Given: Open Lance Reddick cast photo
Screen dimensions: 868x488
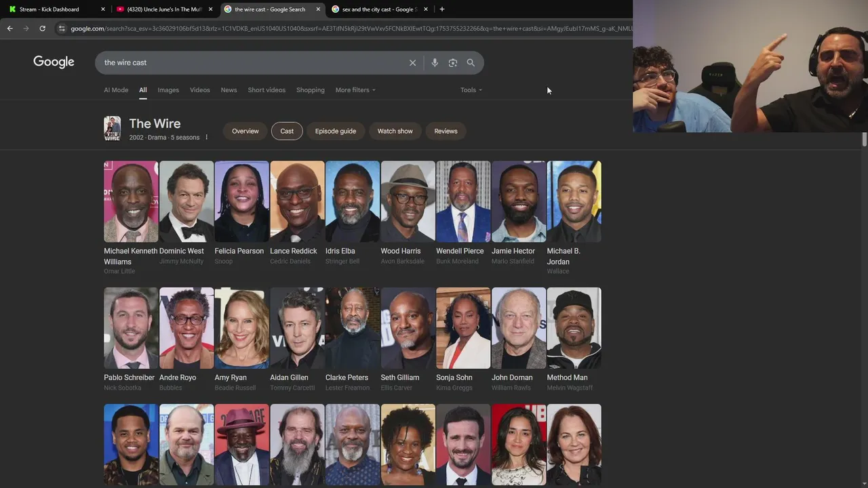Looking at the screenshot, I should tap(297, 201).
